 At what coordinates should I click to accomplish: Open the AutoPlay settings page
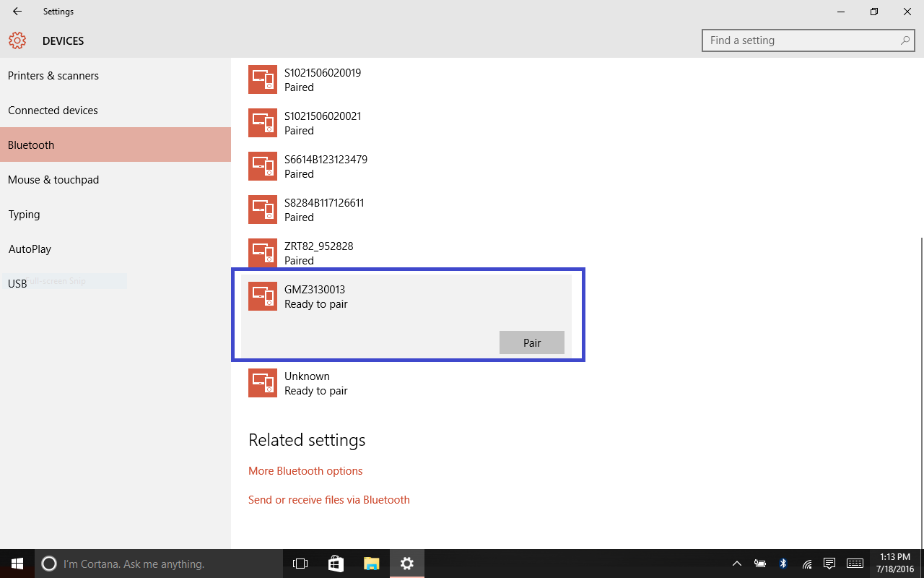[30, 249]
